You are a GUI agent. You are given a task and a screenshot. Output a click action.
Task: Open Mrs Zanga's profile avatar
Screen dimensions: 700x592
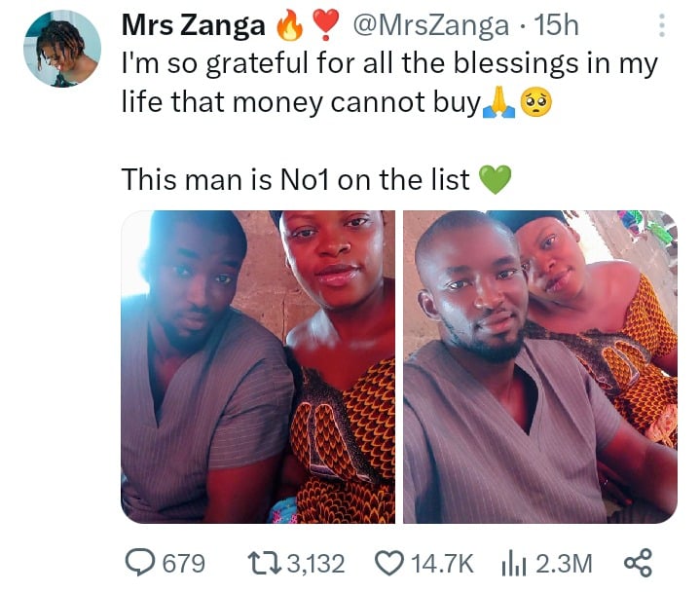(62, 49)
